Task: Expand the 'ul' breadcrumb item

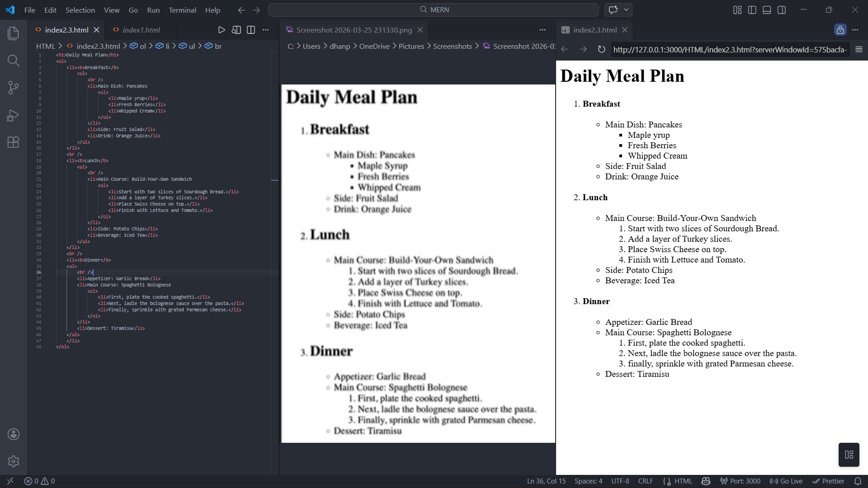Action: point(192,46)
